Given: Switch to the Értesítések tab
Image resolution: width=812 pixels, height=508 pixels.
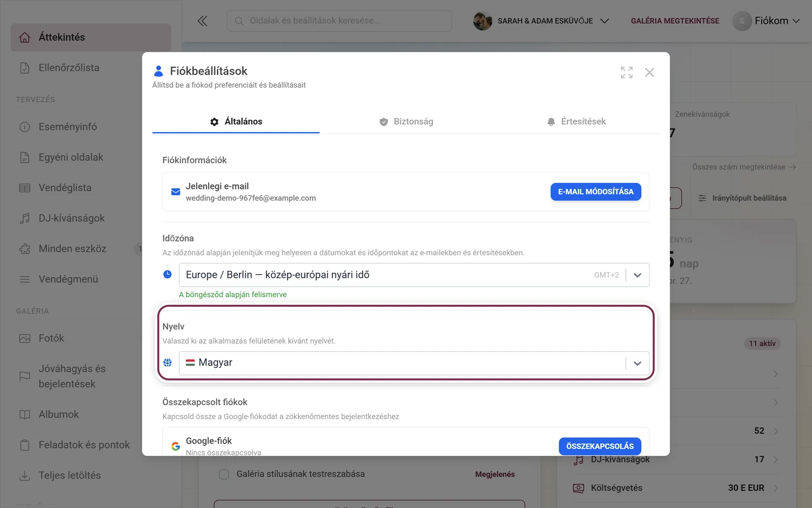Looking at the screenshot, I should [x=576, y=121].
